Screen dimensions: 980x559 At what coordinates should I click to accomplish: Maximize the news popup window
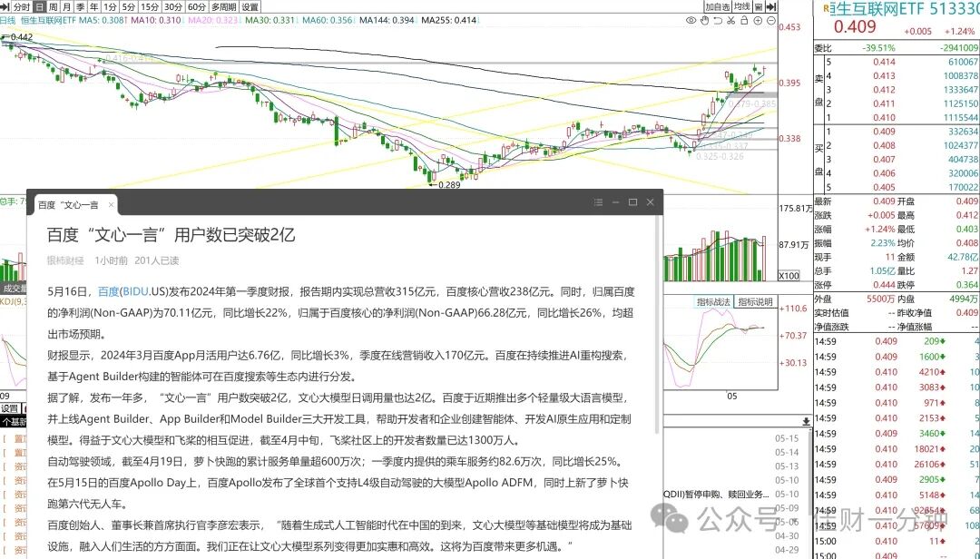click(x=632, y=202)
